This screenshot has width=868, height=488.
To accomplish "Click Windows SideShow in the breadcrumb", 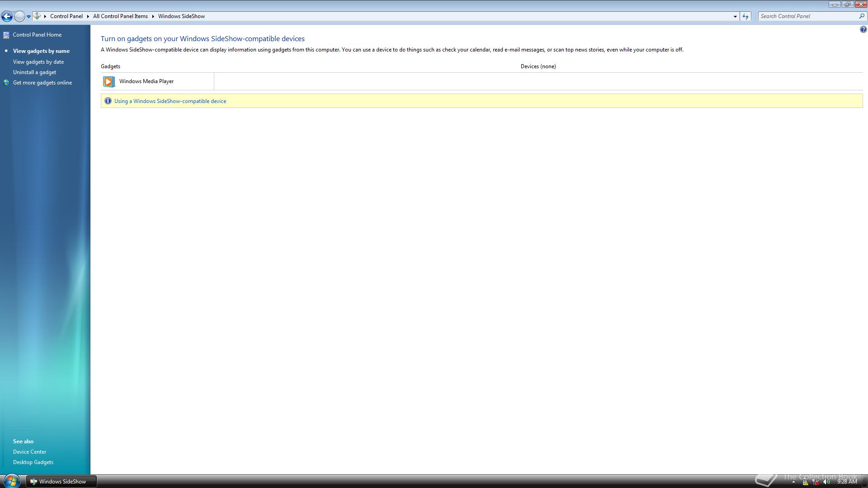I will (181, 16).
